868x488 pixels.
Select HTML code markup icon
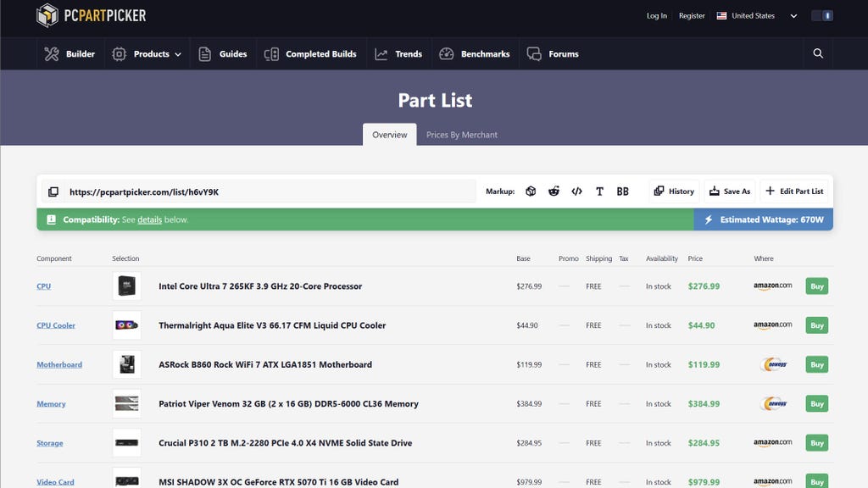(576, 191)
